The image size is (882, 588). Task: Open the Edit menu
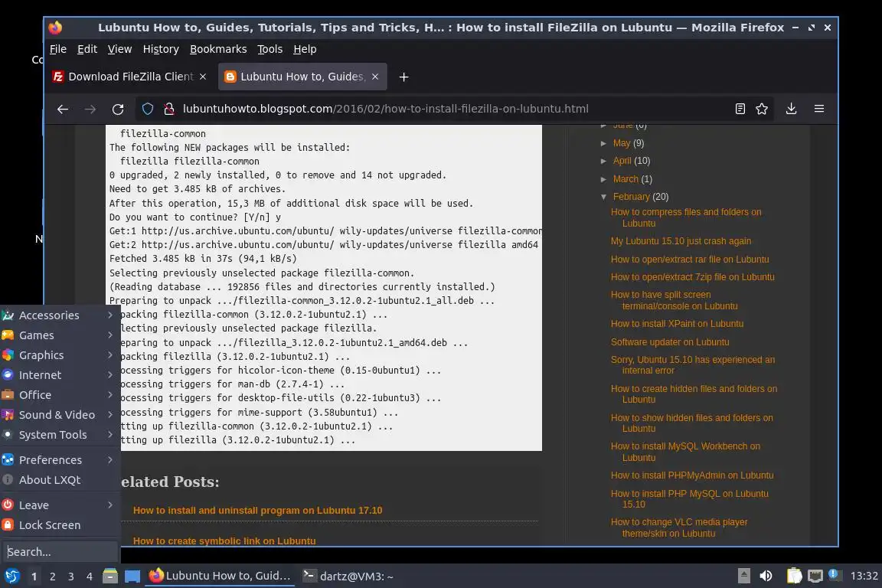(x=87, y=49)
